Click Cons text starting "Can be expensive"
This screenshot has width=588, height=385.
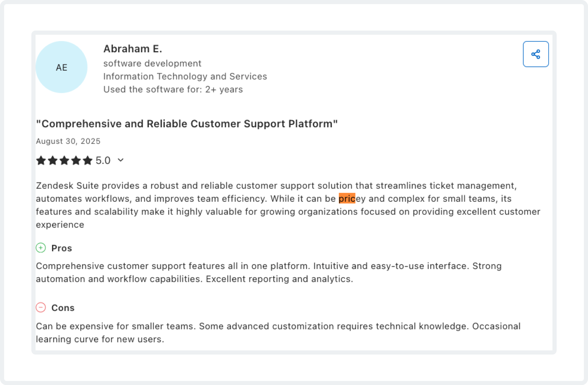pyautogui.click(x=278, y=333)
